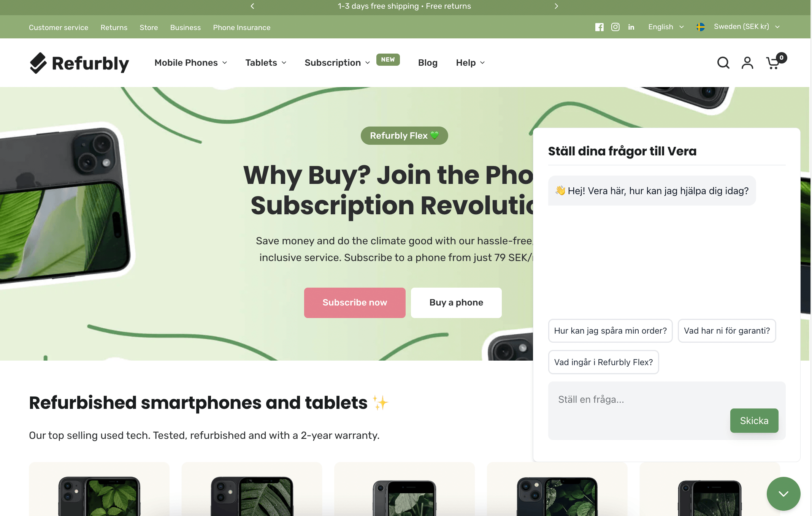Click the Subscribe now button
Screen dimensions: 812x516
click(x=355, y=302)
